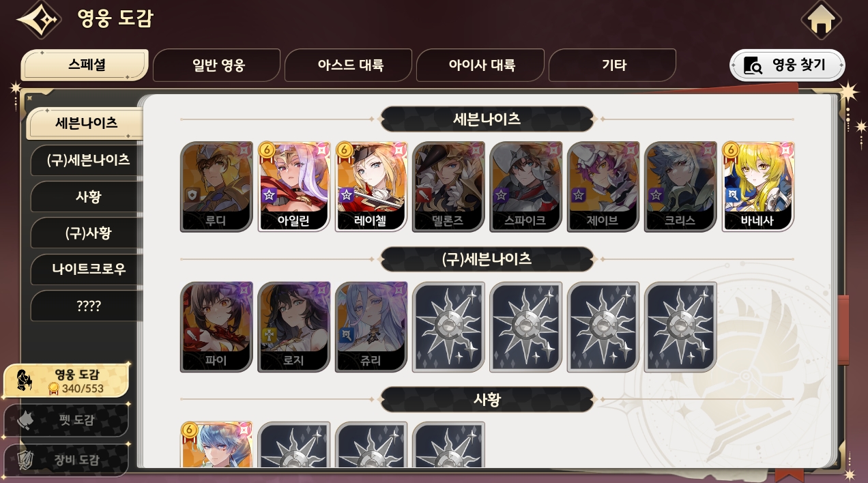868x483 pixels.
Task: Choose the ???? locked category
Action: point(88,305)
